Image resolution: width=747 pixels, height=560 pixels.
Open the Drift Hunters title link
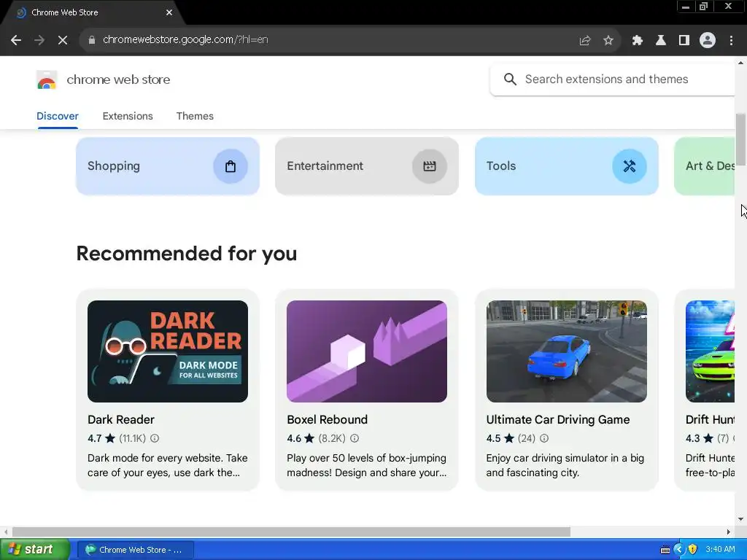pos(710,419)
